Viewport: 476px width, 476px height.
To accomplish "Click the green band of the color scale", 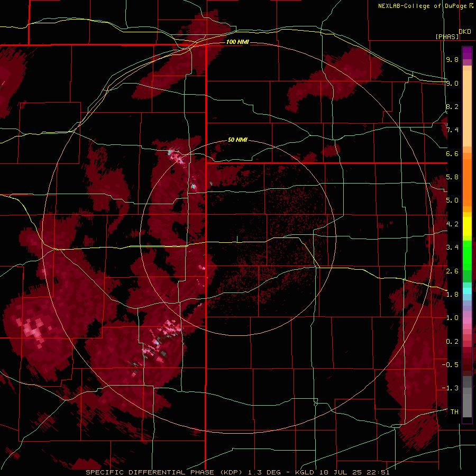I will tap(467, 260).
